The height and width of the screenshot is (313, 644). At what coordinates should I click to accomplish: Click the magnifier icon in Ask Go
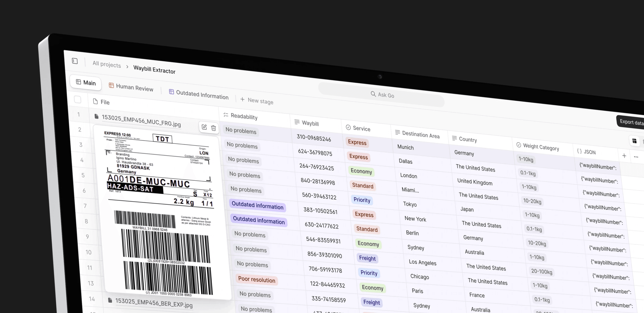coord(373,94)
